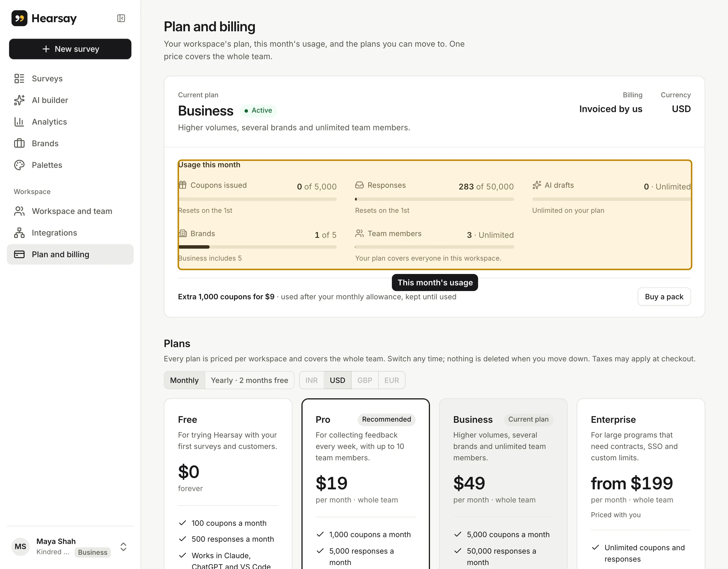Collapse the sidebar panel icon
The image size is (728, 569).
coord(121,18)
